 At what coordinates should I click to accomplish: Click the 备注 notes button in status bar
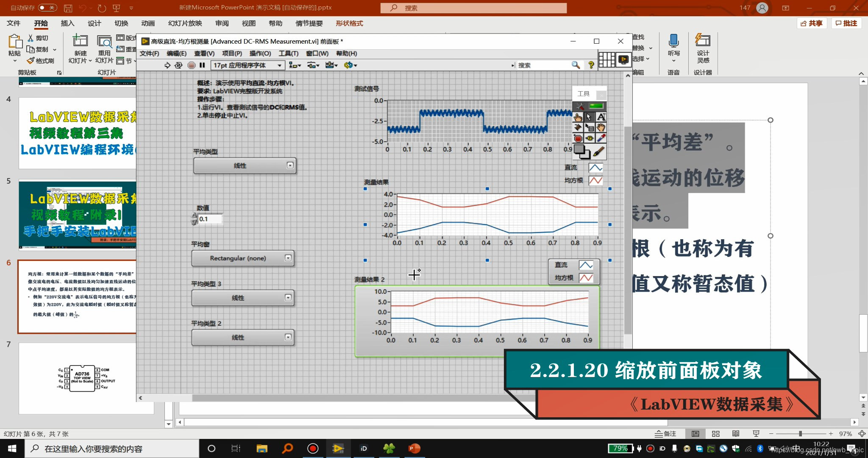[x=665, y=434]
